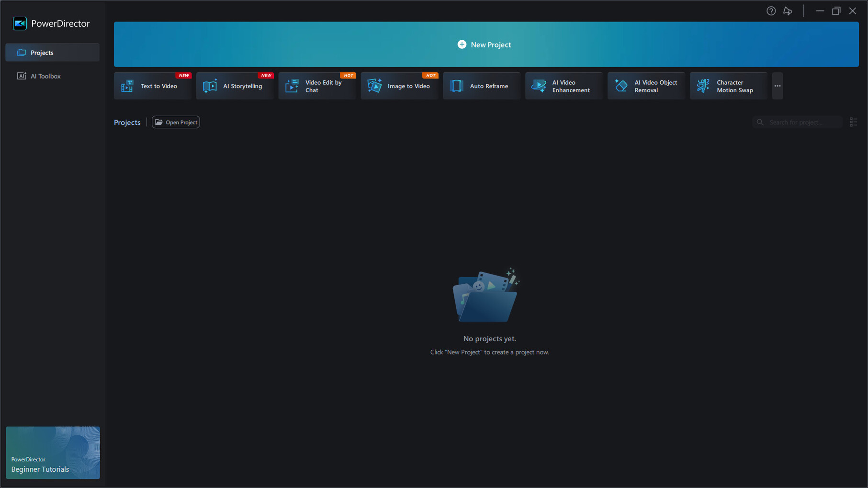Open the AI Toolbox sidebar section
Screen dimensions: 868x488
click(52, 76)
